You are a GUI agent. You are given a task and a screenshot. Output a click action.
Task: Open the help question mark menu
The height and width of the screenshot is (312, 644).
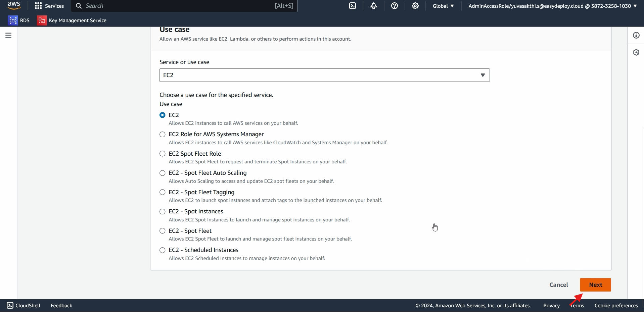[395, 6]
